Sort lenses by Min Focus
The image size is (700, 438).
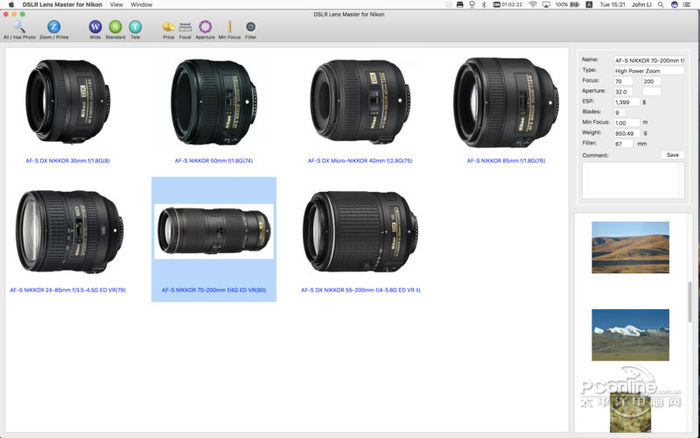point(229,27)
